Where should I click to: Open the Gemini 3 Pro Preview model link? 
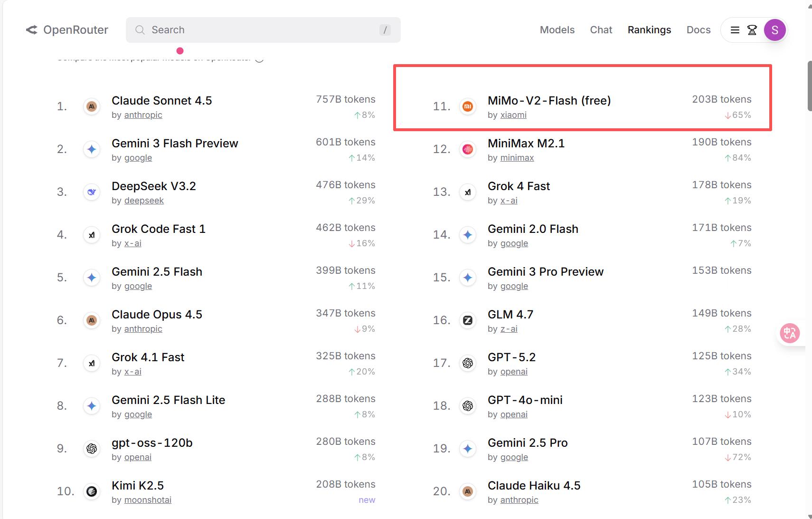coord(546,272)
